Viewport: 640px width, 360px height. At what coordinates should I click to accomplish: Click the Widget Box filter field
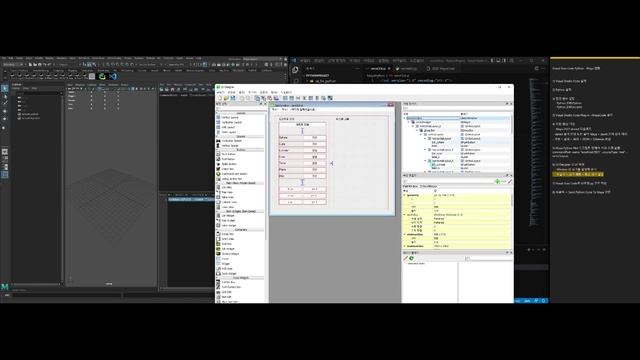[x=240, y=109]
